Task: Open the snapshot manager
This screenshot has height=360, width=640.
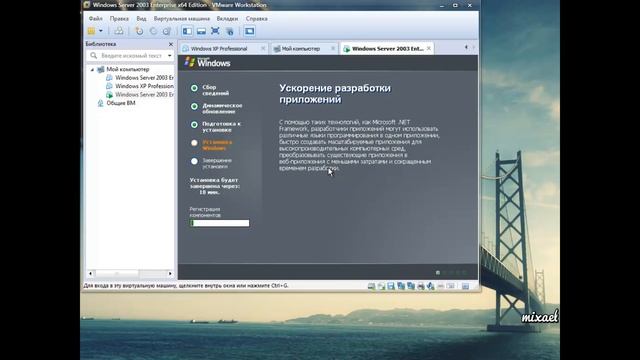Action: click(167, 31)
